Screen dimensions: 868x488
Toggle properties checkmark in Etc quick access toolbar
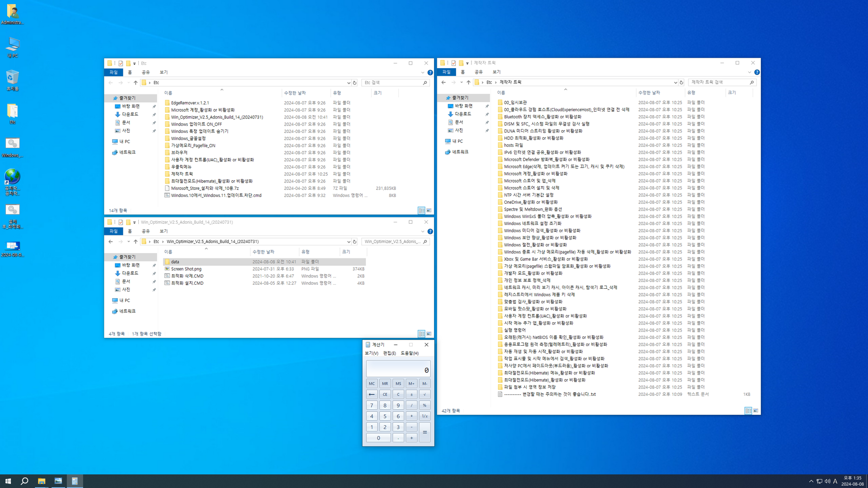[121, 63]
